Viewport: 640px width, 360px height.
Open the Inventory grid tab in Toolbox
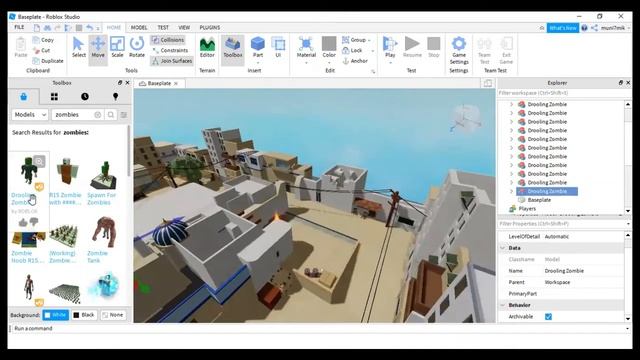54,97
